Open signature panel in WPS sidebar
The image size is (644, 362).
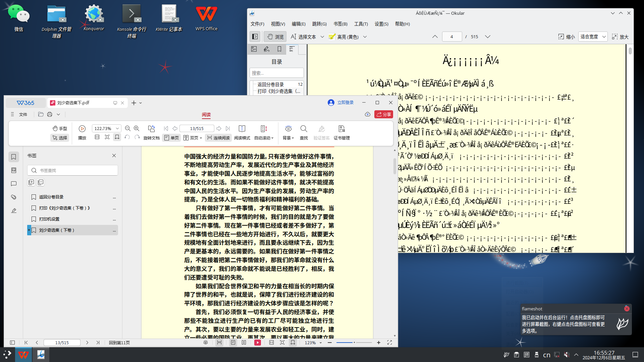coord(14,210)
